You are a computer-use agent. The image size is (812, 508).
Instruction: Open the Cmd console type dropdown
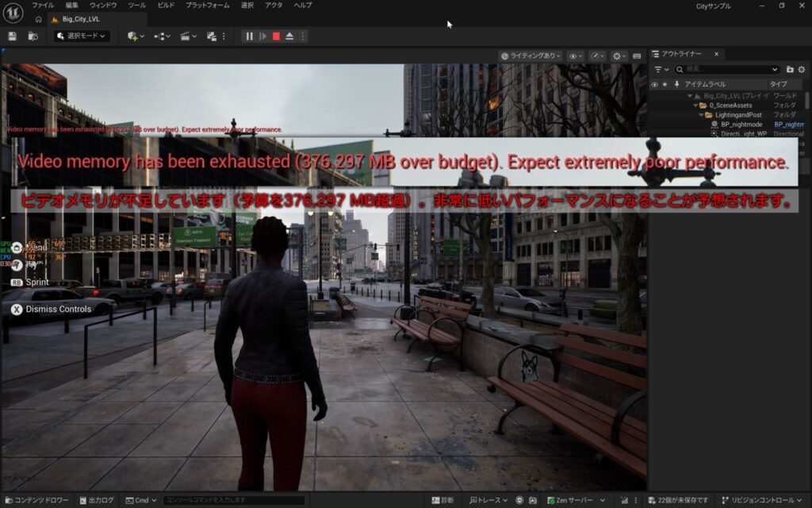coord(141,500)
